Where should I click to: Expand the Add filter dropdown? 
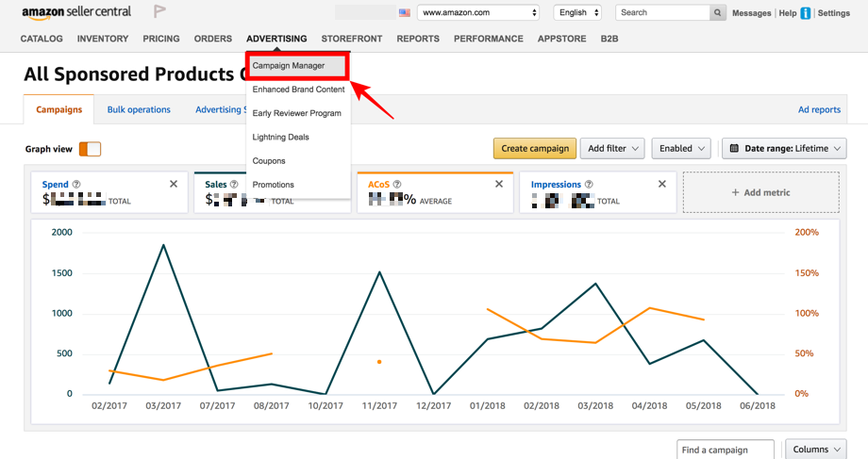[612, 148]
